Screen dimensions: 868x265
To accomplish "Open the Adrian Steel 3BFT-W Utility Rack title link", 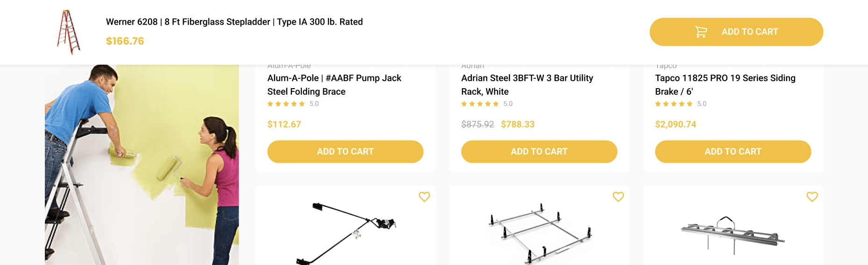I will [x=527, y=85].
